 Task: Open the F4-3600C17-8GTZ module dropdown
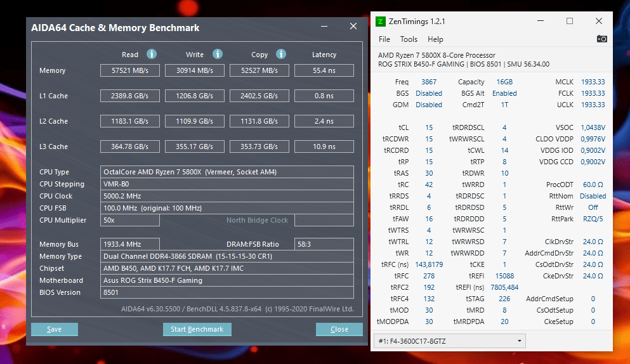pos(450,341)
